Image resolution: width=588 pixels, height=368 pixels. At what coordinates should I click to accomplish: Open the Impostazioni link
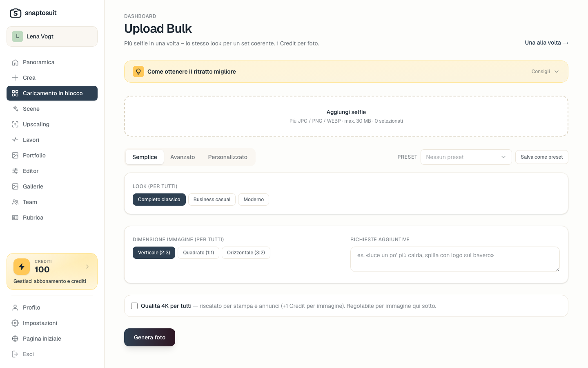tap(52, 323)
